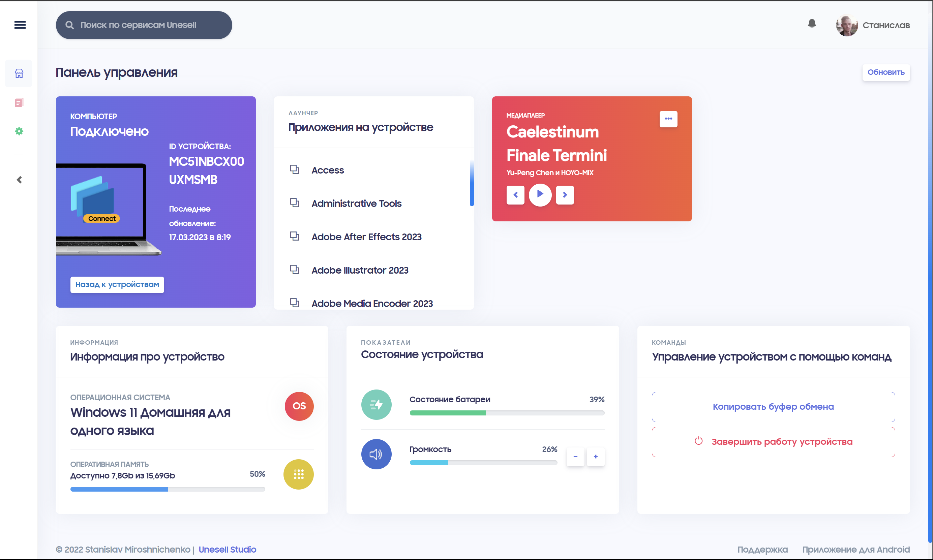Click the Обновить button
Viewport: 933px width, 560px height.
885,72
